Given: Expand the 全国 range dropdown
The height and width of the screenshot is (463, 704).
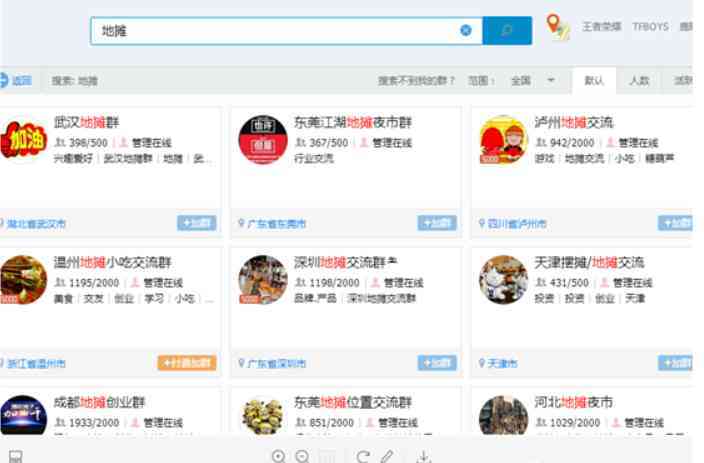Looking at the screenshot, I should [x=550, y=80].
